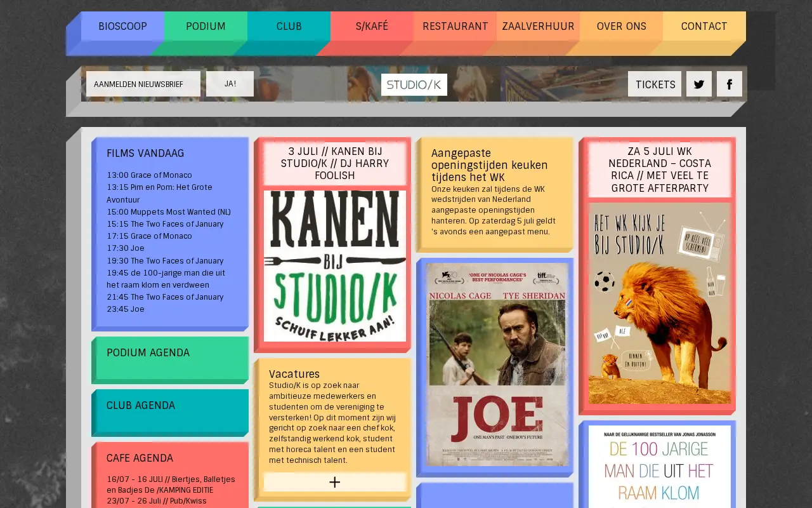The image size is (812, 508).
Task: Open 19:45 de 100-jarige man showing
Action: pyautogui.click(x=166, y=279)
